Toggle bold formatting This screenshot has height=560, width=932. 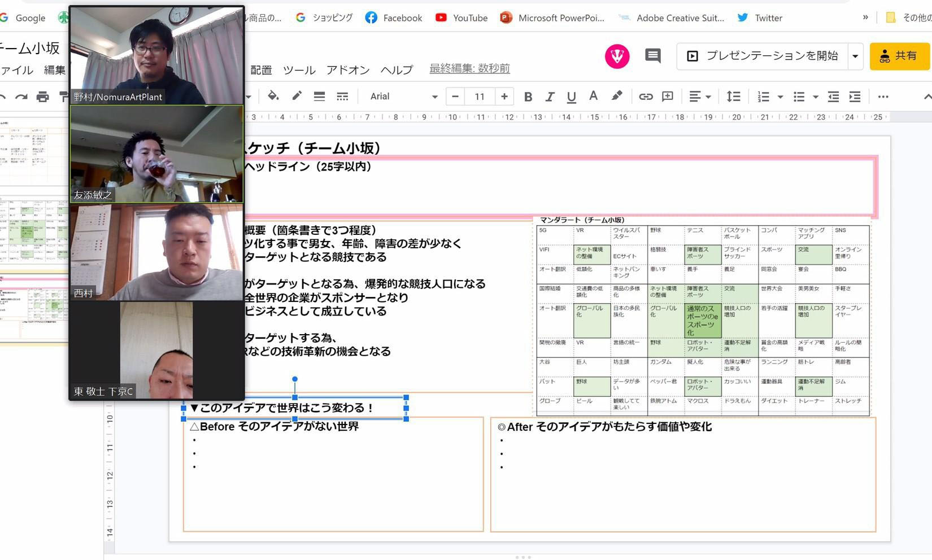[528, 97]
